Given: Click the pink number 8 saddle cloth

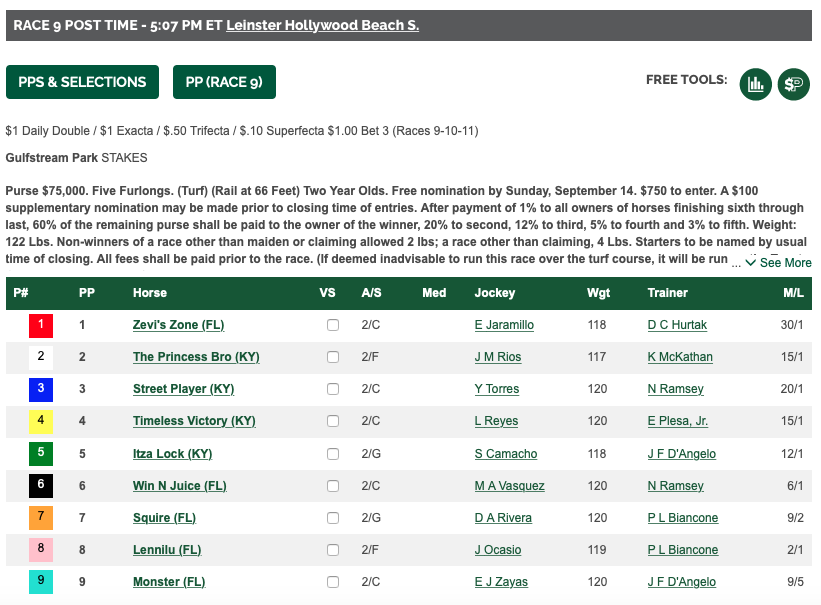Looking at the screenshot, I should (x=41, y=550).
